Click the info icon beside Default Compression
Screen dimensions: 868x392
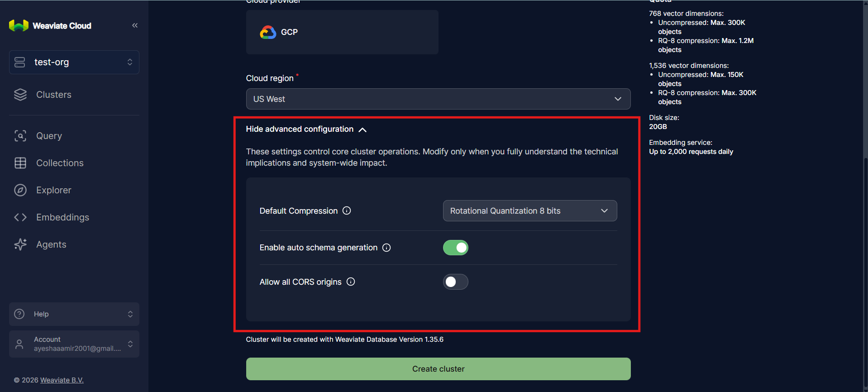tap(347, 210)
